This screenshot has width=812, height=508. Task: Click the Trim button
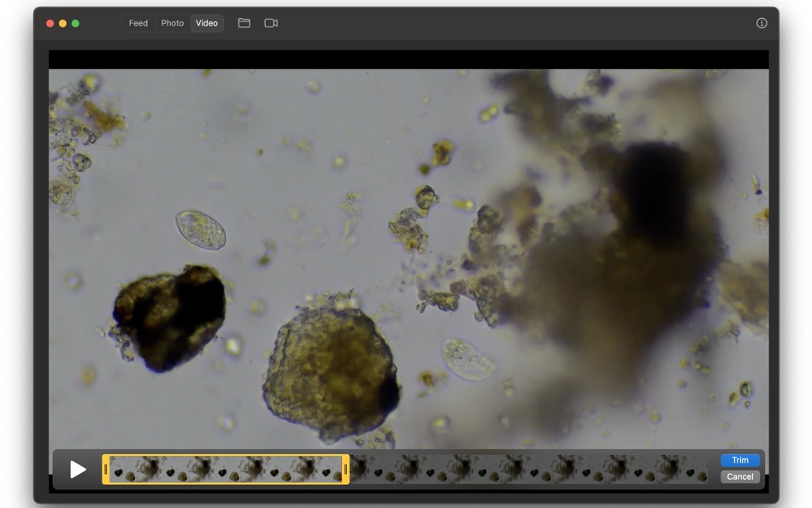(x=738, y=460)
